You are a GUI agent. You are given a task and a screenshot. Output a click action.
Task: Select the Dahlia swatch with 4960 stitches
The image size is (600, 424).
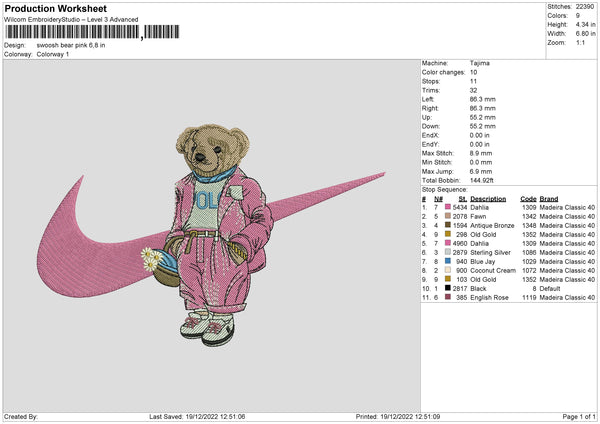(x=448, y=243)
